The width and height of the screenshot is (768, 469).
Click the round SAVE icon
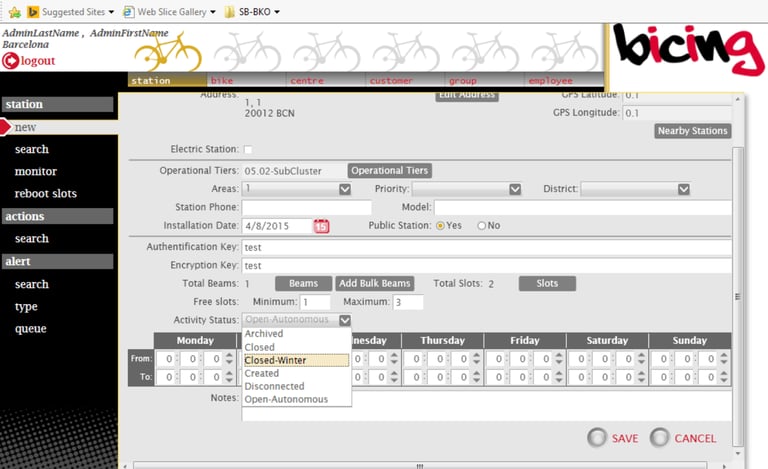[x=597, y=438]
